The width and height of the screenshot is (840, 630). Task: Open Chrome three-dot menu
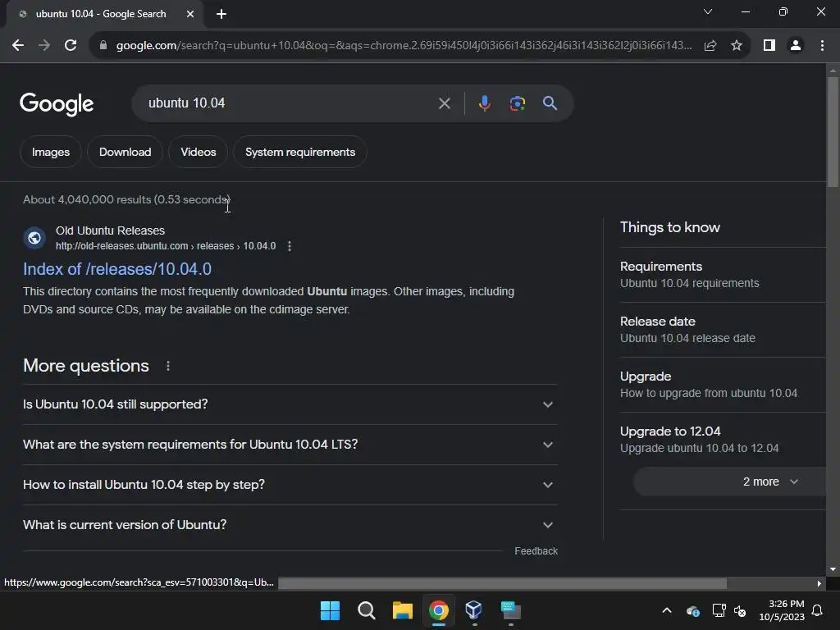[822, 46]
